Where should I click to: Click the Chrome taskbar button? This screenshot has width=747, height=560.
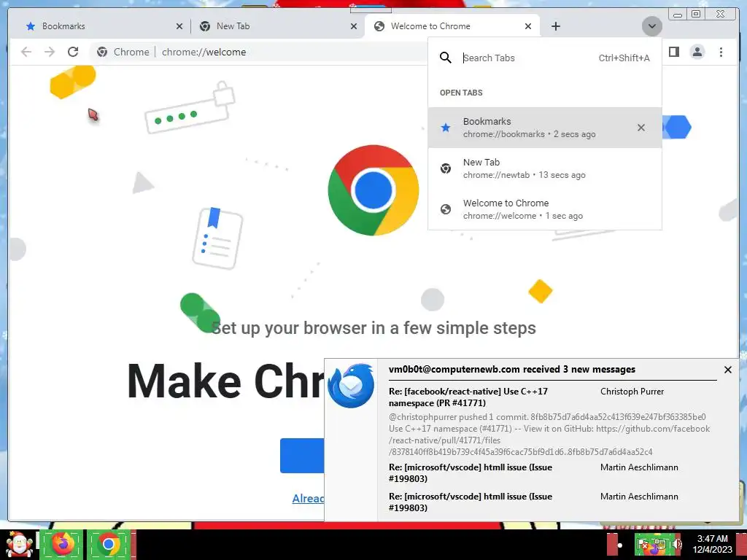109,544
